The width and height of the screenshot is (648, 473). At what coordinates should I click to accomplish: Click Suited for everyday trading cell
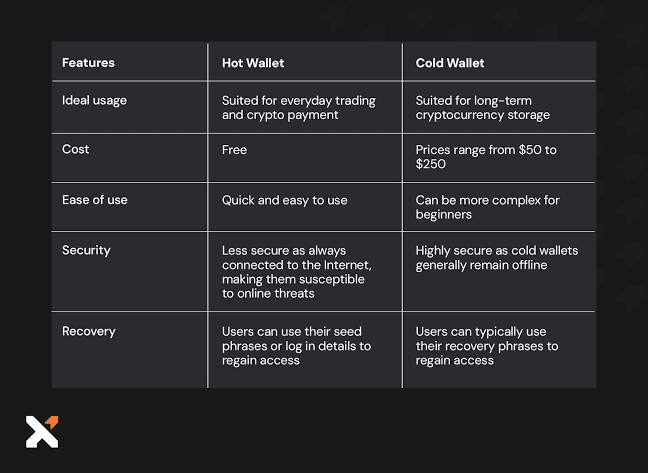[x=299, y=107]
